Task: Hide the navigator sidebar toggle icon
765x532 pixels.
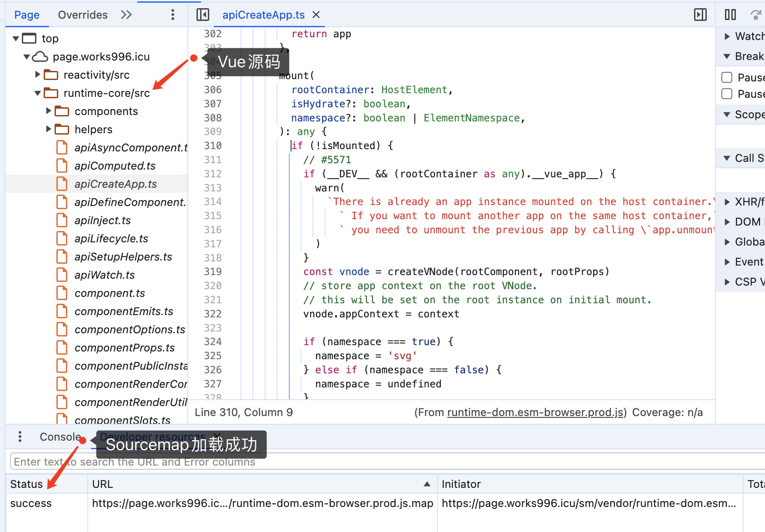Action: 203,15
